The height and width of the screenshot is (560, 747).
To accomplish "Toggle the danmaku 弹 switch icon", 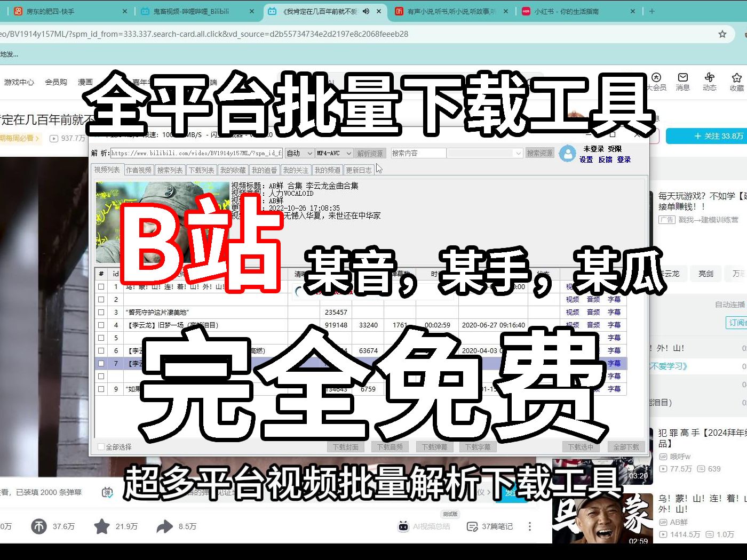I will point(107,492).
